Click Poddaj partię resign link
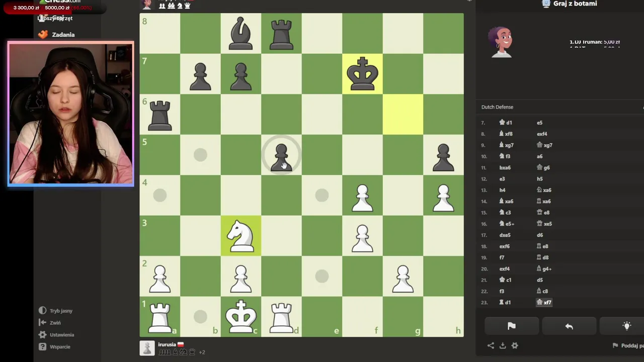Screen dimensions: 644x362 click(628, 345)
